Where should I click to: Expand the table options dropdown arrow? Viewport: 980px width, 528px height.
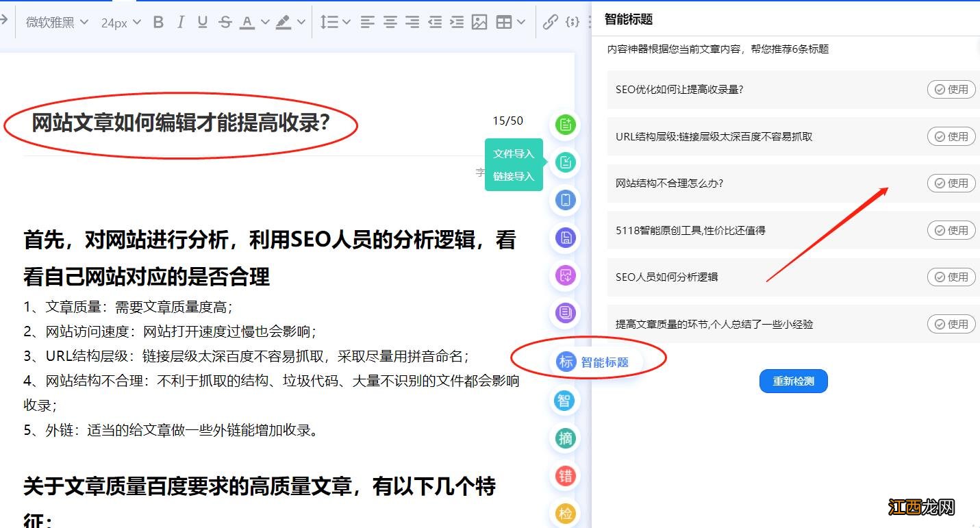521,22
